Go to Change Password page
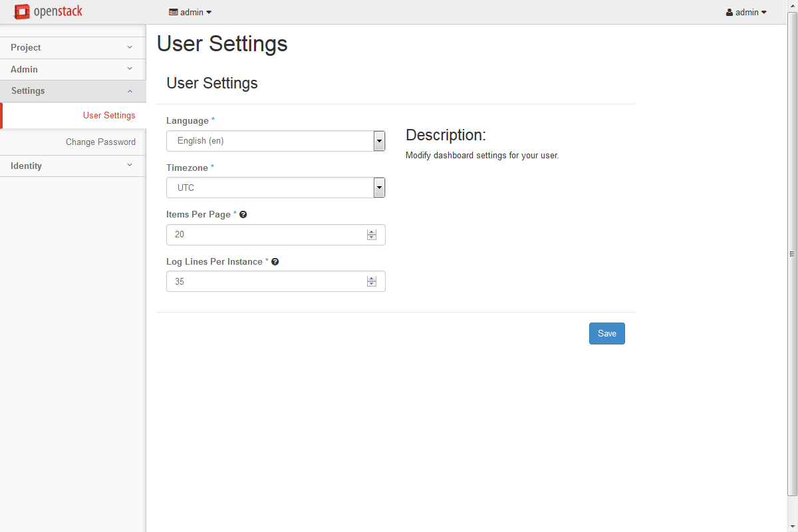Image resolution: width=798 pixels, height=532 pixels. click(x=100, y=142)
